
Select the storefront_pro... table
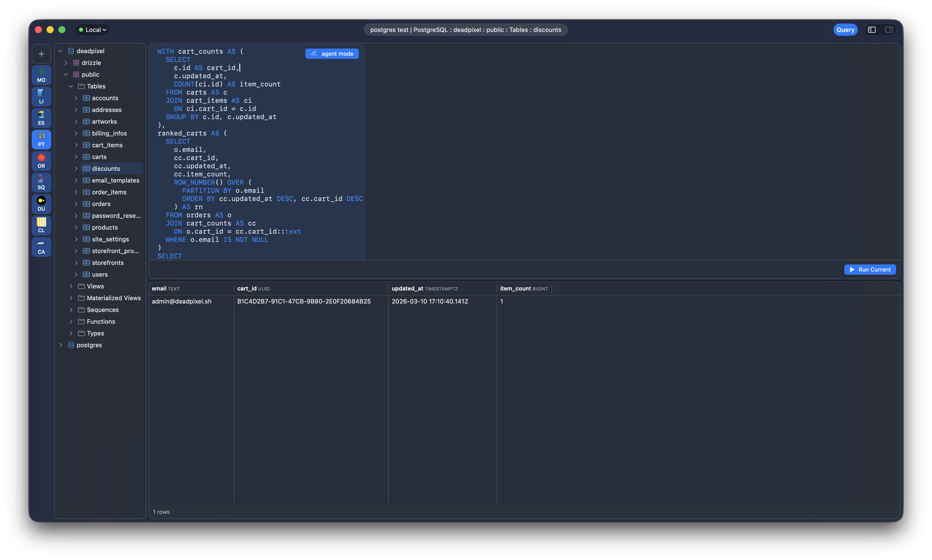tap(115, 251)
